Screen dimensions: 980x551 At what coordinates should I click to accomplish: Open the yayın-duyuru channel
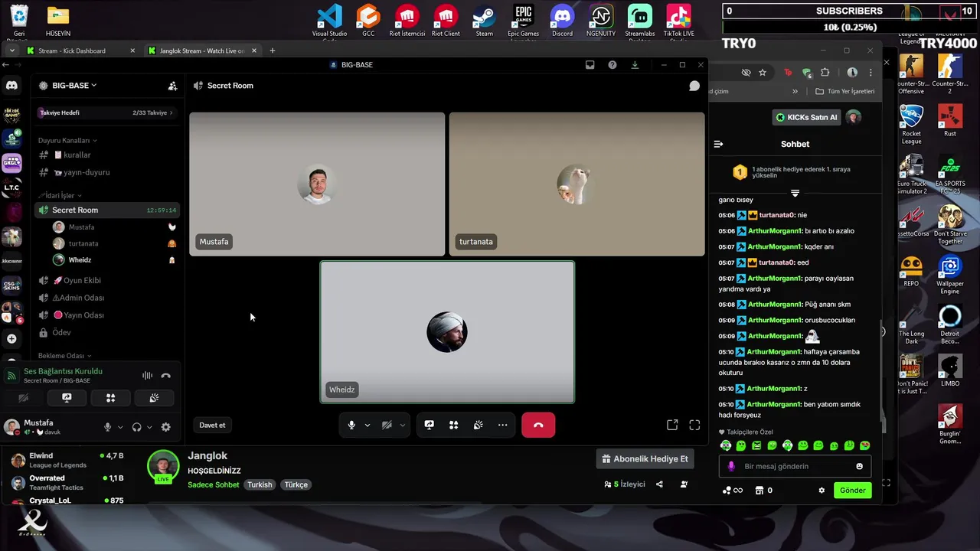coord(106,172)
